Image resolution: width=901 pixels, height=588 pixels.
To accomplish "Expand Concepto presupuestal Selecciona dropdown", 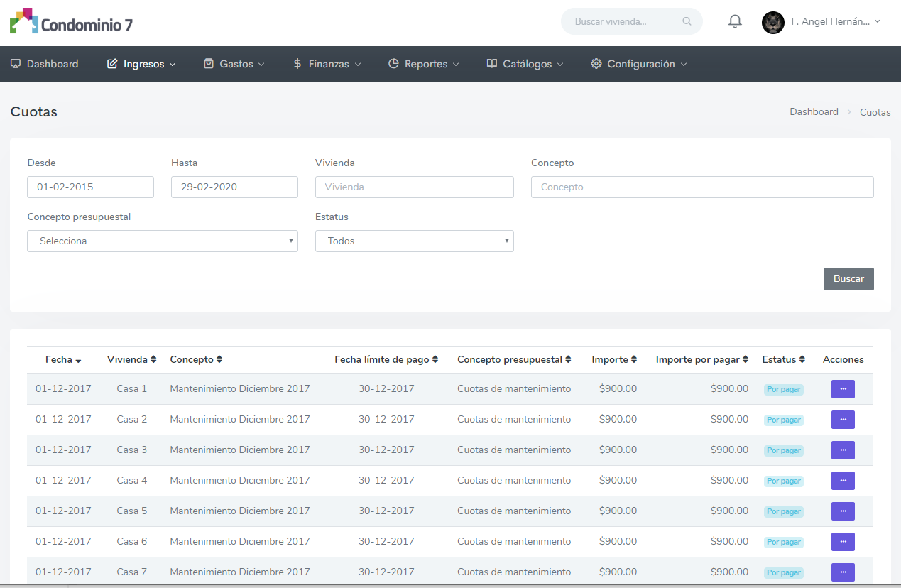I will 162,241.
